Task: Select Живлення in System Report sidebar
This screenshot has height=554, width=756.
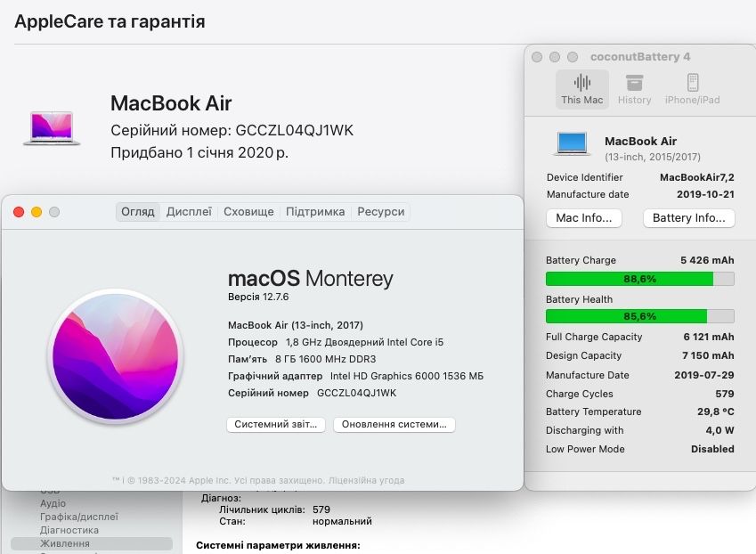Action: coord(92,543)
